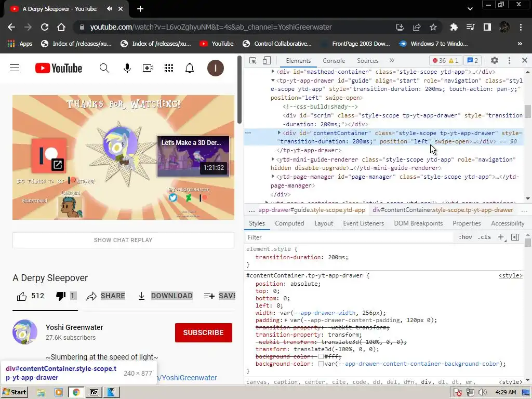532x399 pixels.
Task: Toggle the device toolbar in DevTools
Action: (267, 60)
